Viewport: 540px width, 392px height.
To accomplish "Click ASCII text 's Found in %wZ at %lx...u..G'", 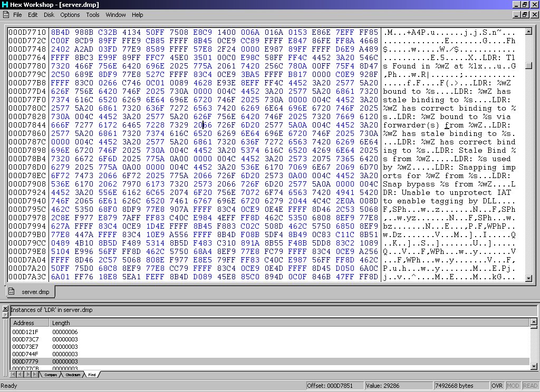I will tap(449, 66).
